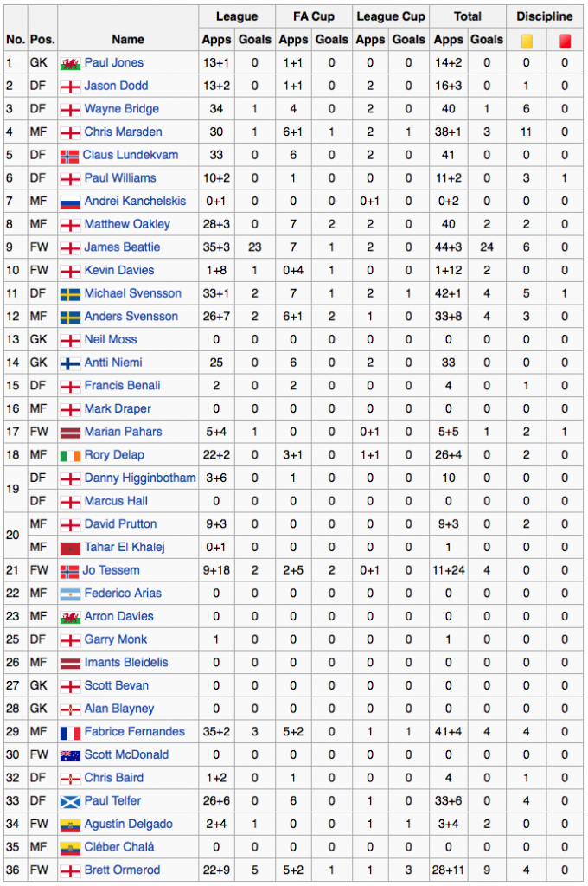Follow the Brett Ormerod link
The width and height of the screenshot is (588, 886).
[x=122, y=870]
